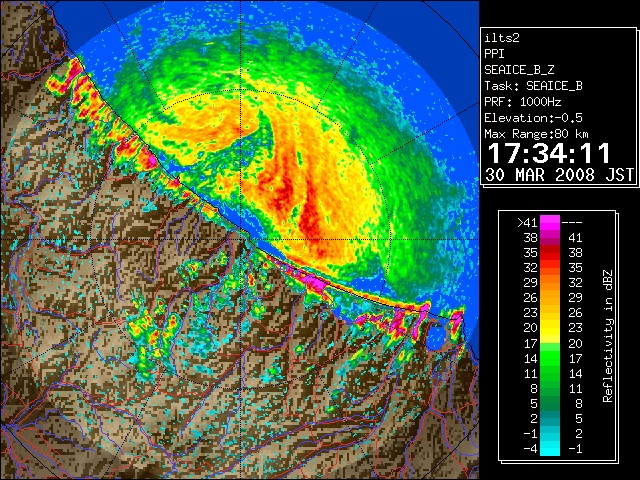Viewport: 640px width, 480px height.
Task: Click the timestamp '17:34:11'
Action: [x=549, y=153]
